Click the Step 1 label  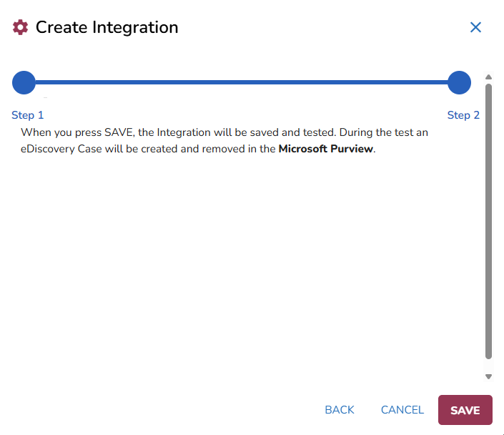(28, 115)
